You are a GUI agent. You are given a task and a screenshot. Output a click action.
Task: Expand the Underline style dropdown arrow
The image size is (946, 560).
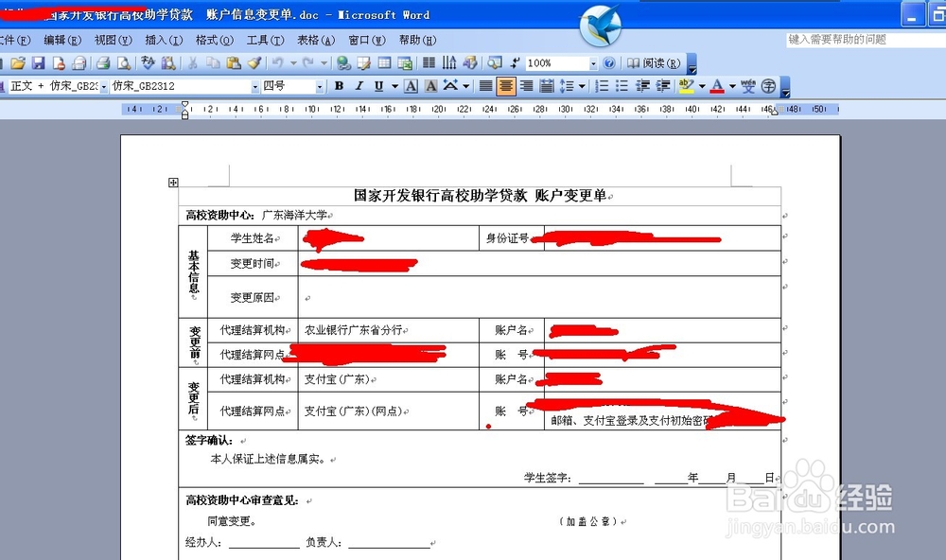tap(394, 86)
